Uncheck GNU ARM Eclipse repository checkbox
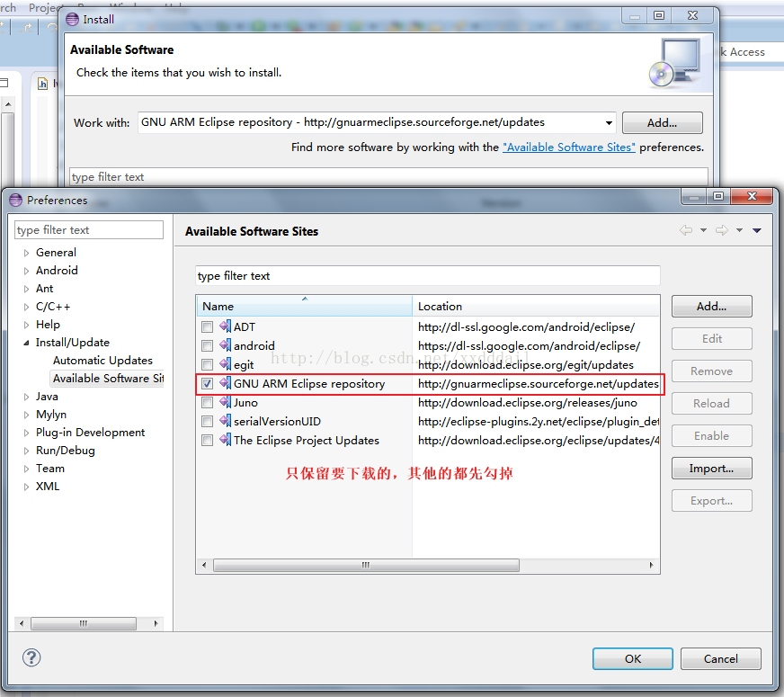Viewport: 784px width, 697px height. click(207, 383)
